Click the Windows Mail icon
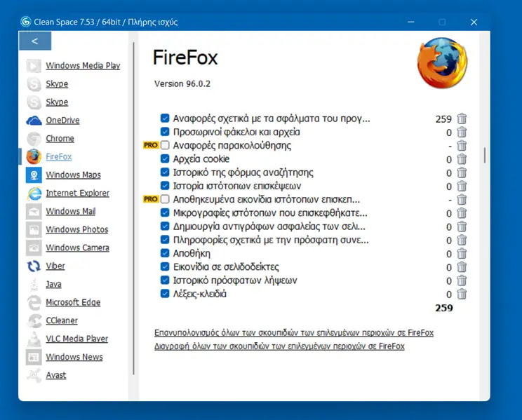The width and height of the screenshot is (522, 420). pyautogui.click(x=34, y=211)
